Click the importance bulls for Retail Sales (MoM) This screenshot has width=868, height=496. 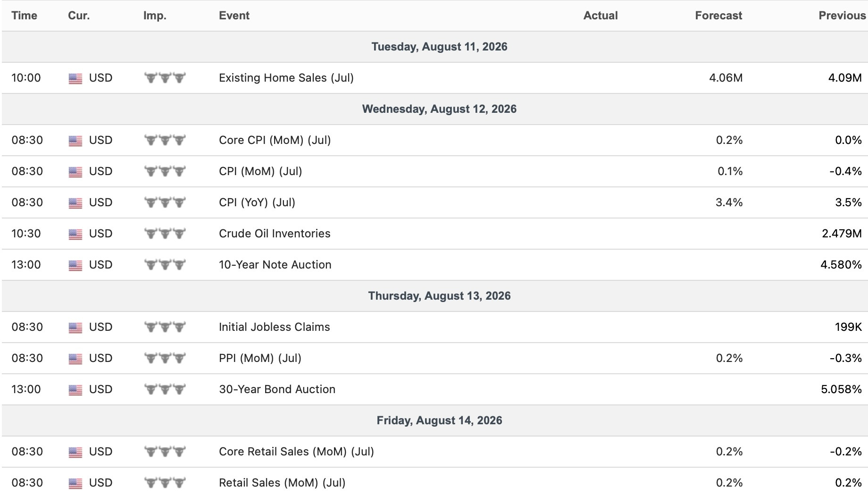[x=165, y=483]
